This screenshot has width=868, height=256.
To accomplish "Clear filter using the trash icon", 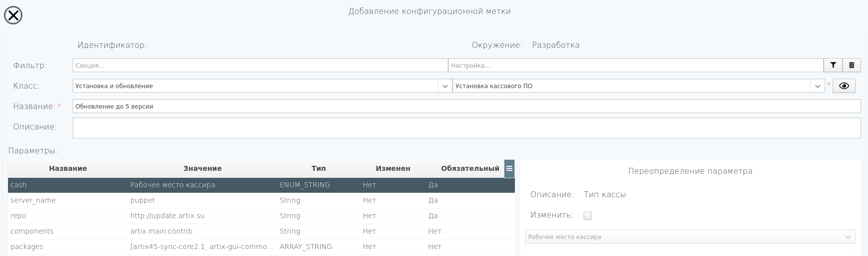I will pos(852,65).
